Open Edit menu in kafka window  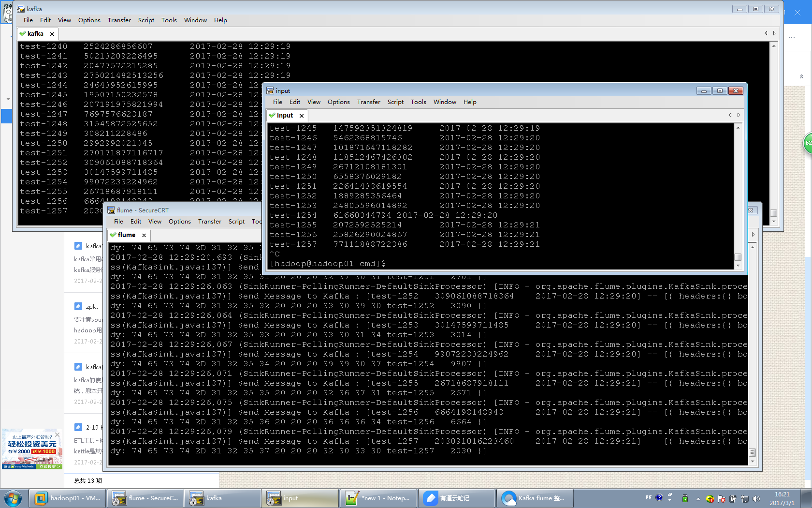tap(45, 20)
